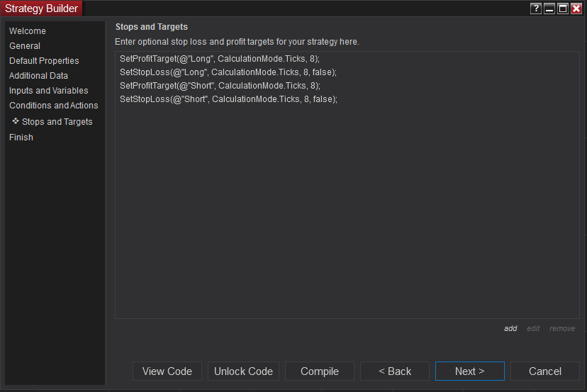
Task: Click the Compile button
Action: click(320, 371)
